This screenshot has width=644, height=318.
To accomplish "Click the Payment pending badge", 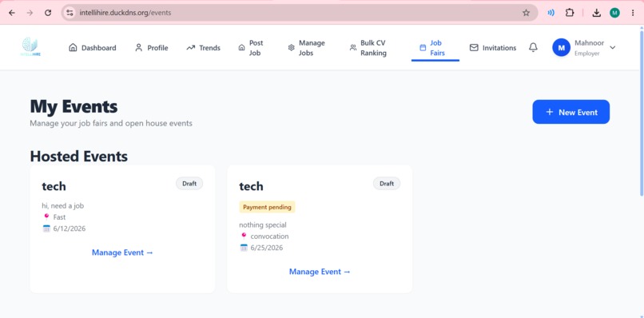I will point(267,207).
